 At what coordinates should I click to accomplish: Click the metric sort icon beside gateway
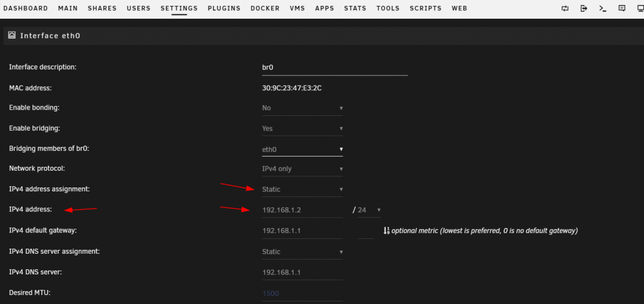coord(386,231)
